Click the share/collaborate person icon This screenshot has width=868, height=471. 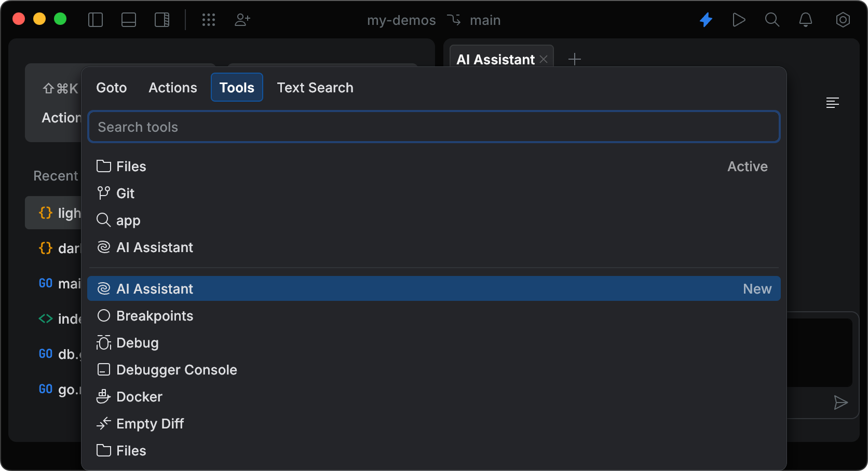pos(242,20)
